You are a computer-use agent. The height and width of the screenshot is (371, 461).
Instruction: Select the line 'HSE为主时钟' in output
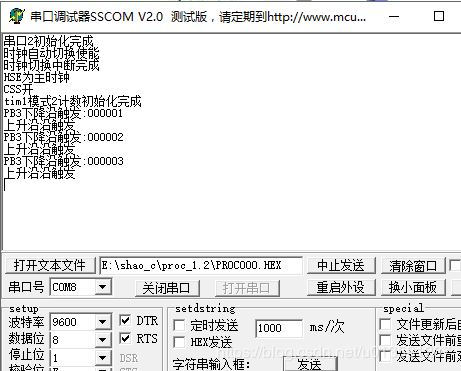point(37,77)
